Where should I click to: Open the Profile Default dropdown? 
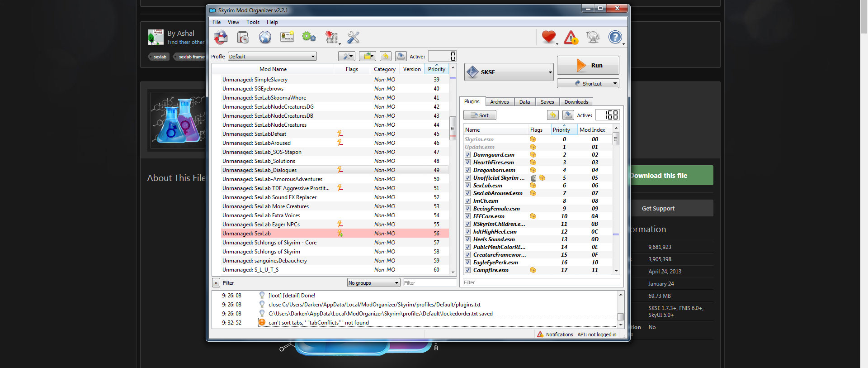tap(272, 56)
